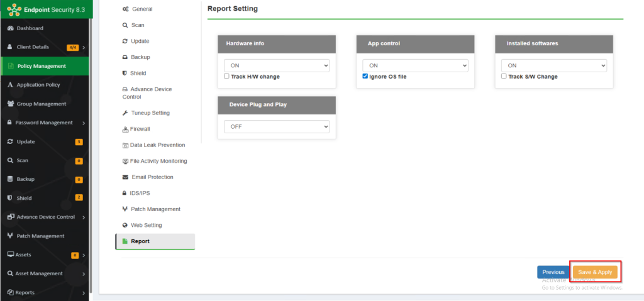Expand the Password Management sidebar menu
Image resolution: width=644 pixels, height=301 pixels.
coord(44,123)
